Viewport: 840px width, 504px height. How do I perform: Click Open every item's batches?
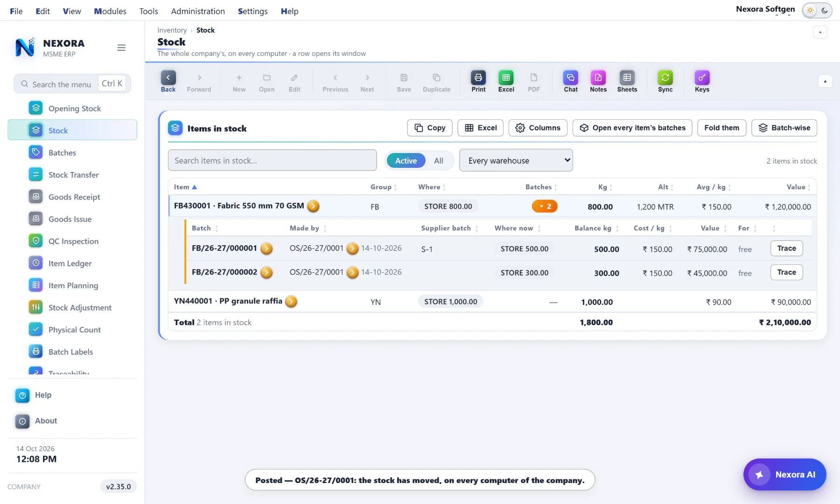coord(632,128)
